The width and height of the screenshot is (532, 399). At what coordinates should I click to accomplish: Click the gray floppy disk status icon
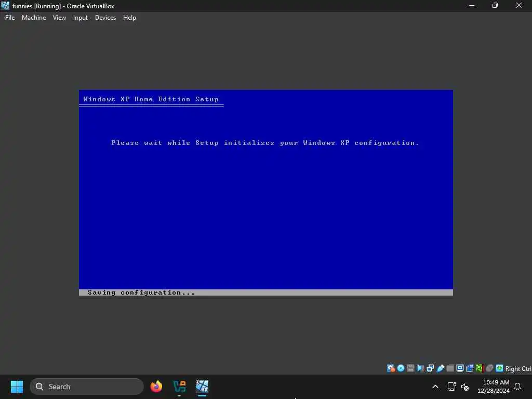[x=410, y=368]
